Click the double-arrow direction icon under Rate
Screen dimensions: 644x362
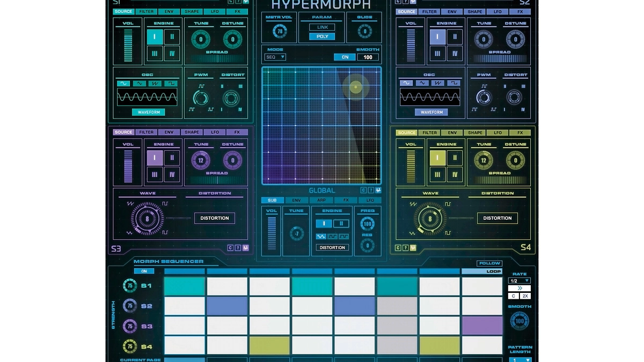coord(519,288)
